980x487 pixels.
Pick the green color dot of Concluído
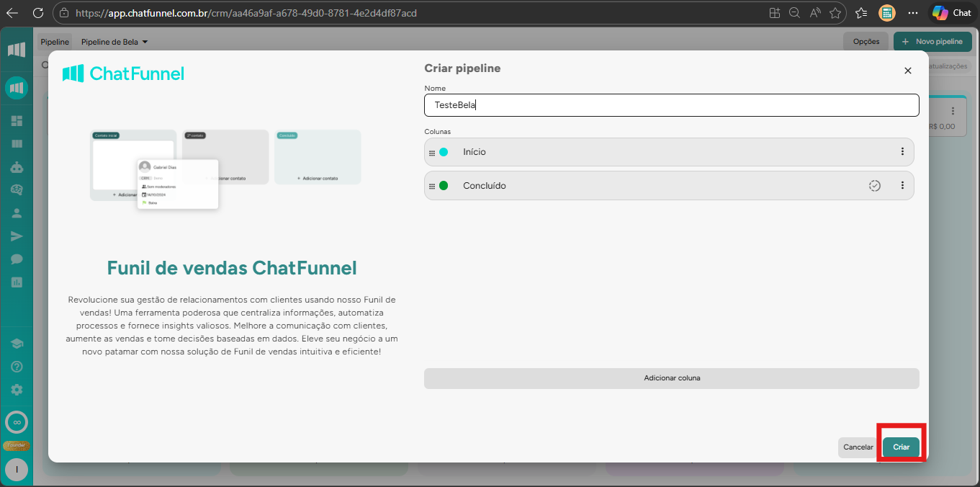[x=444, y=186]
